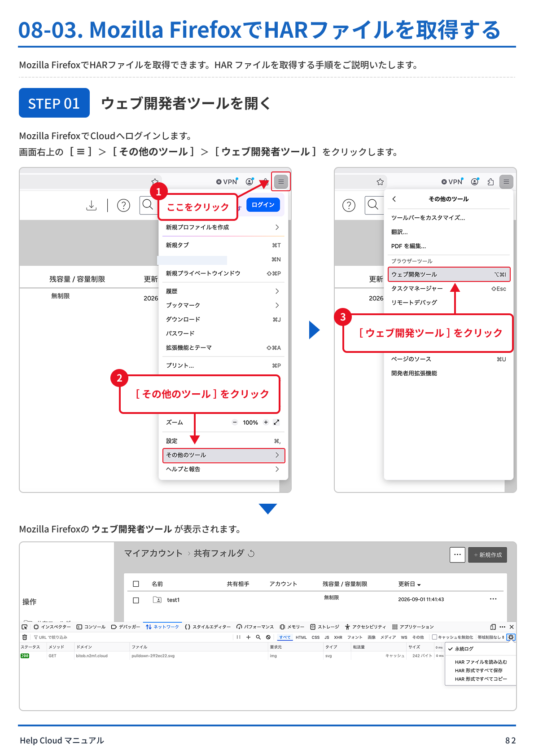Open request blocking icon in network toolbar
Viewport: 534px width, 756px height.
pyautogui.click(x=268, y=637)
